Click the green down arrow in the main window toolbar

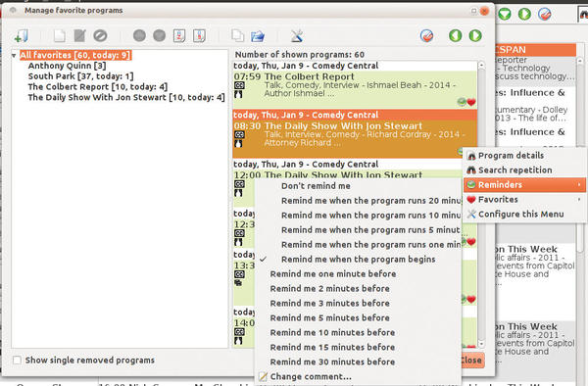[505, 15]
